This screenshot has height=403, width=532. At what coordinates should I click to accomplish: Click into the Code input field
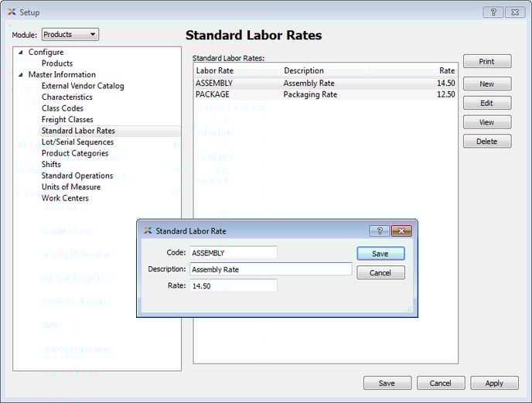coord(233,253)
